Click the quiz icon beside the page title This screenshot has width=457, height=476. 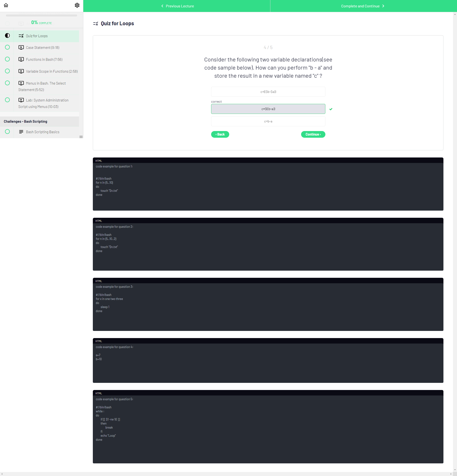[96, 24]
